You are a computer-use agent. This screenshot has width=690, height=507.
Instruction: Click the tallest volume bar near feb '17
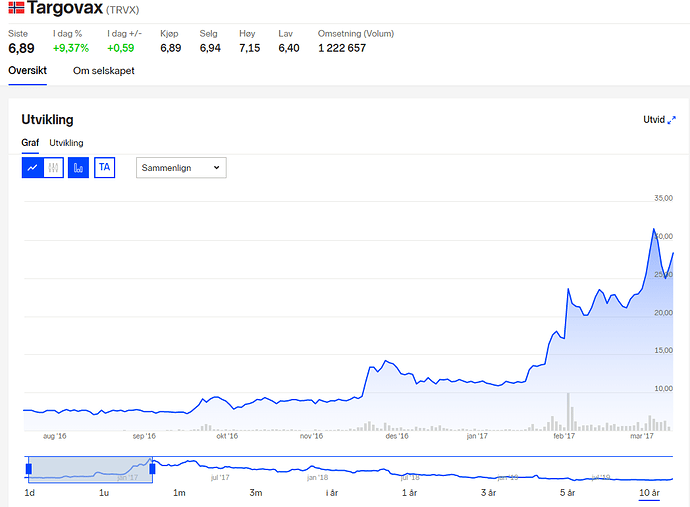(568, 411)
